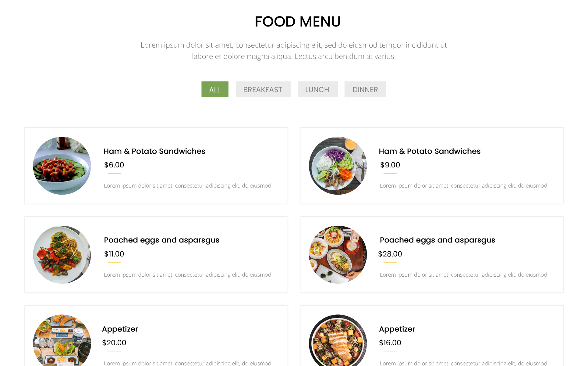Select the ALL filter tab
This screenshot has height=366, width=588.
(x=214, y=89)
